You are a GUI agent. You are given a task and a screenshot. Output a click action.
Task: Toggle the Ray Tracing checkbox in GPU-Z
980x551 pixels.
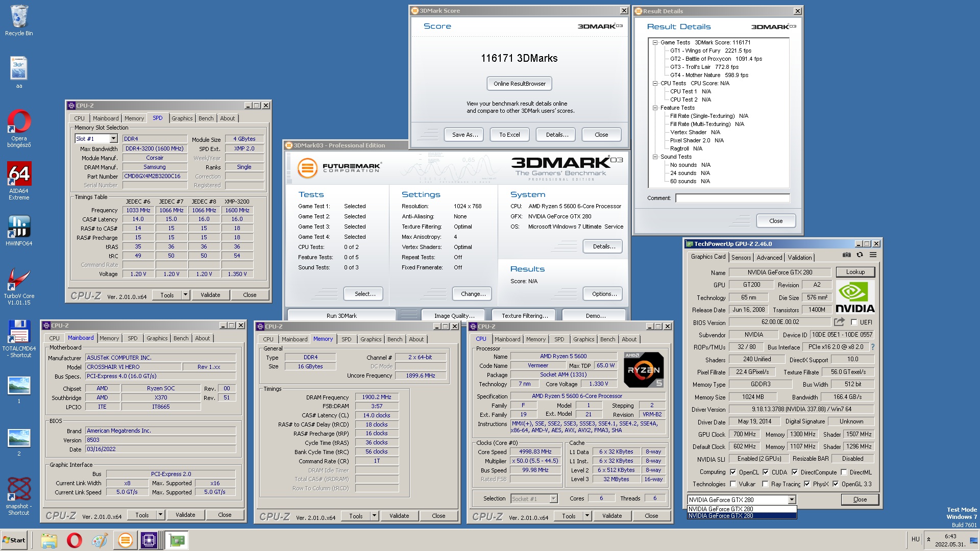click(765, 484)
